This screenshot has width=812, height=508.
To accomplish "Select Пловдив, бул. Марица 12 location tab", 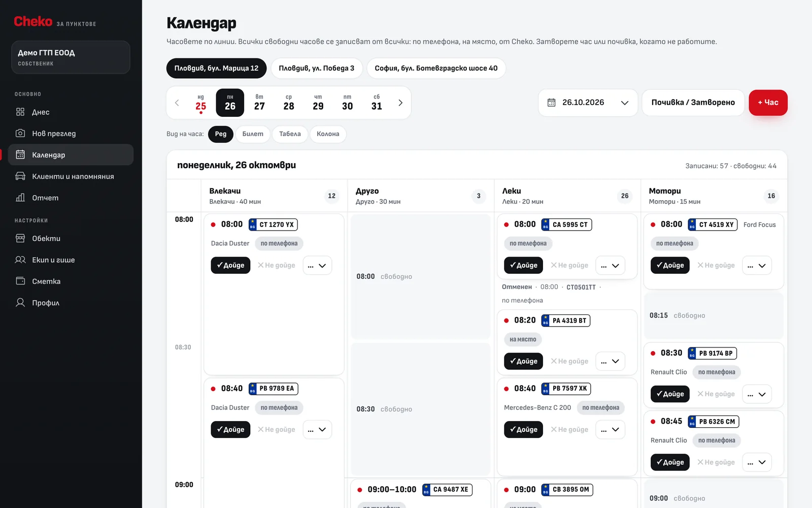I will [x=216, y=68].
